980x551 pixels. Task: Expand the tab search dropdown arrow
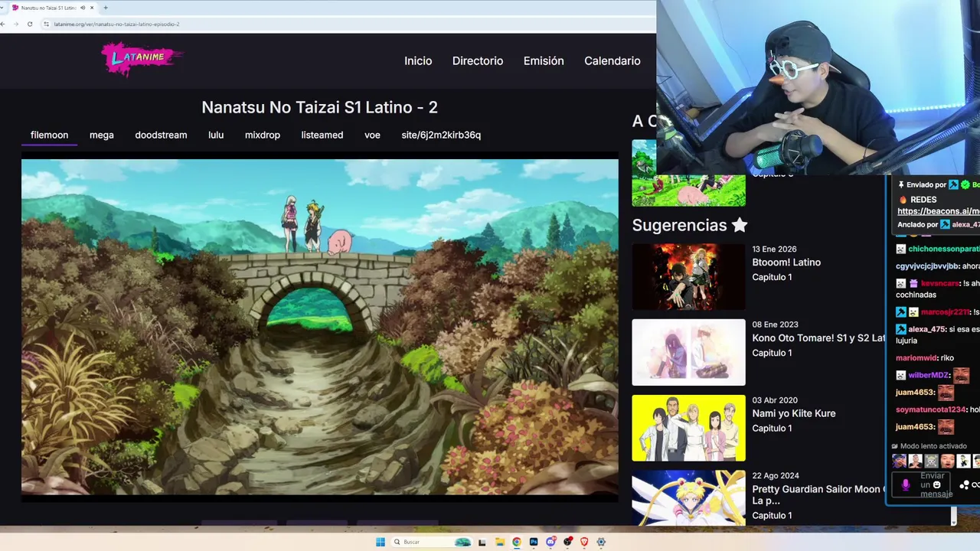(2, 8)
